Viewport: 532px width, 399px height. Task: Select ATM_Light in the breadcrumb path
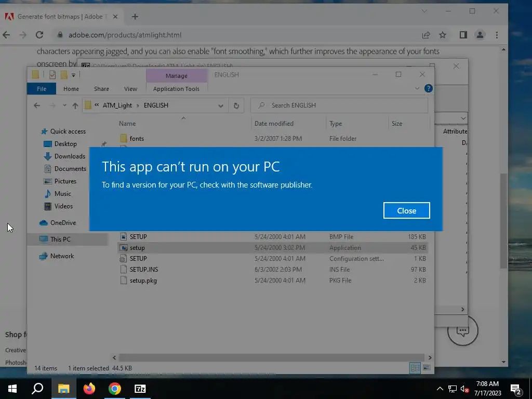pyautogui.click(x=117, y=105)
